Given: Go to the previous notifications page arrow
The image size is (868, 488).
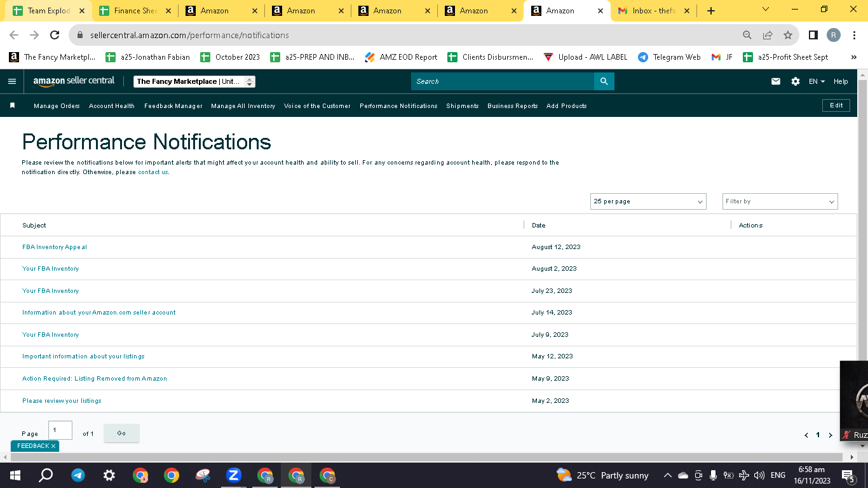Looking at the screenshot, I should [806, 435].
